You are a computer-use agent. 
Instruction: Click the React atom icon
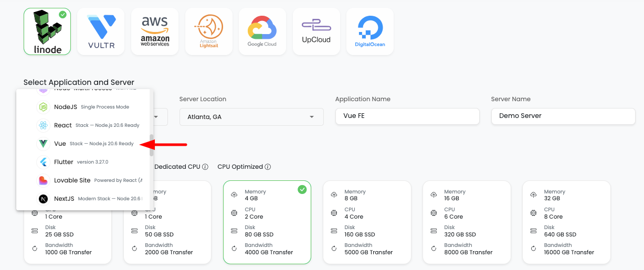[x=43, y=125]
